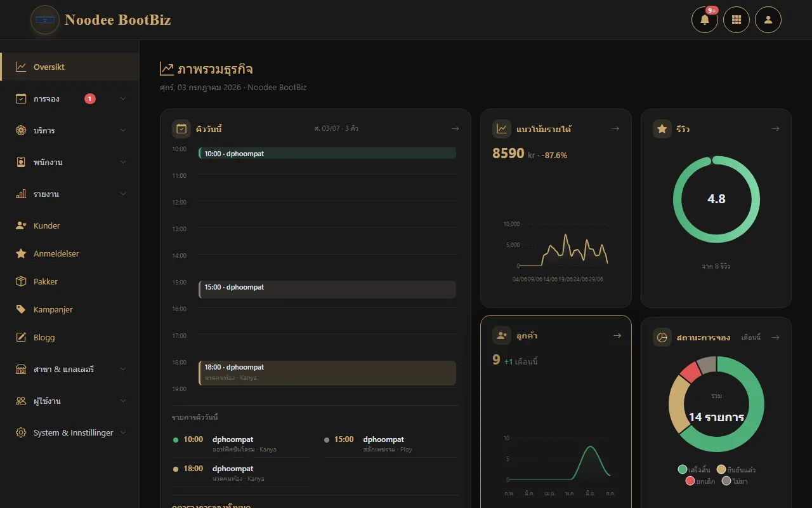812x508 pixels.
Task: Click the 4.8 rating donut chart
Action: pyautogui.click(x=716, y=199)
